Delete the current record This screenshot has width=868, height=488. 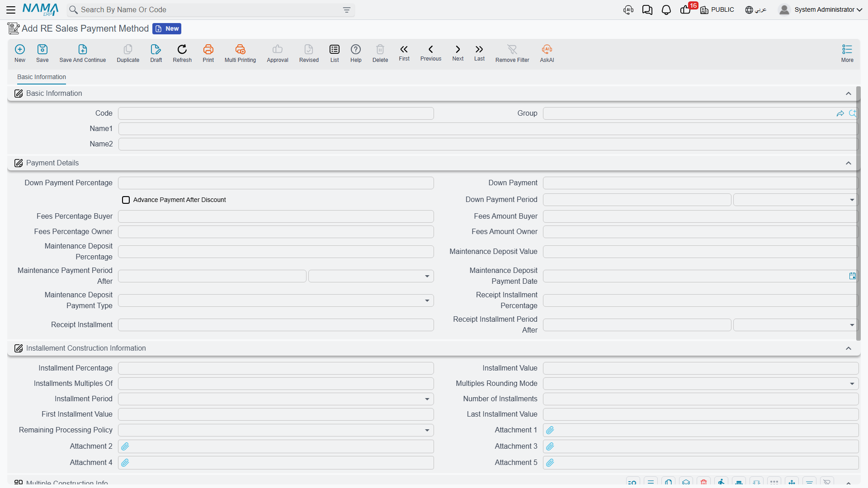point(380,53)
